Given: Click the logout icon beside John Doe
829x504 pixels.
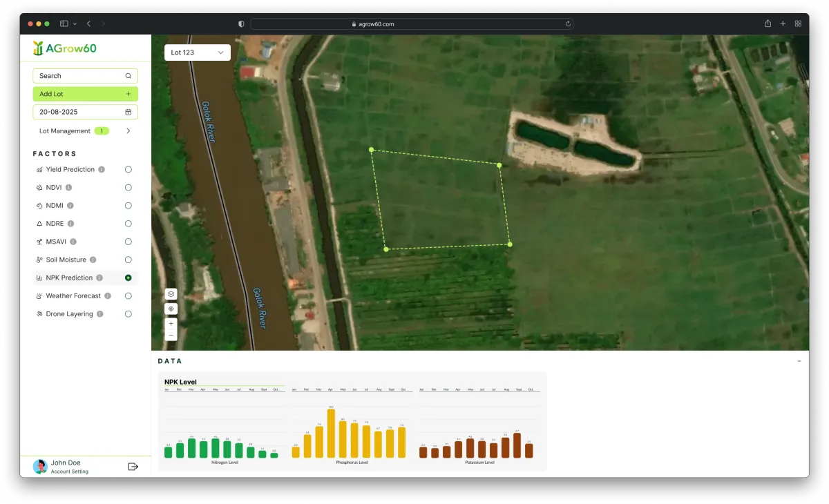Looking at the screenshot, I should 133,467.
